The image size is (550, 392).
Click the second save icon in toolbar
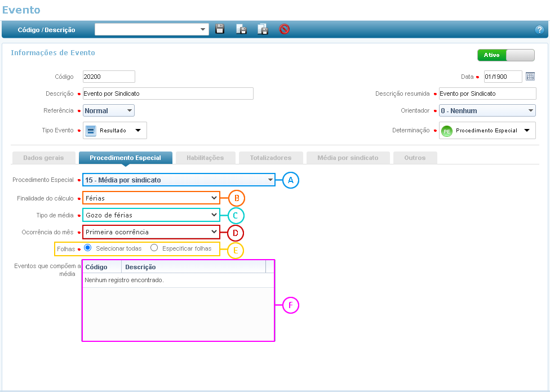tap(241, 29)
